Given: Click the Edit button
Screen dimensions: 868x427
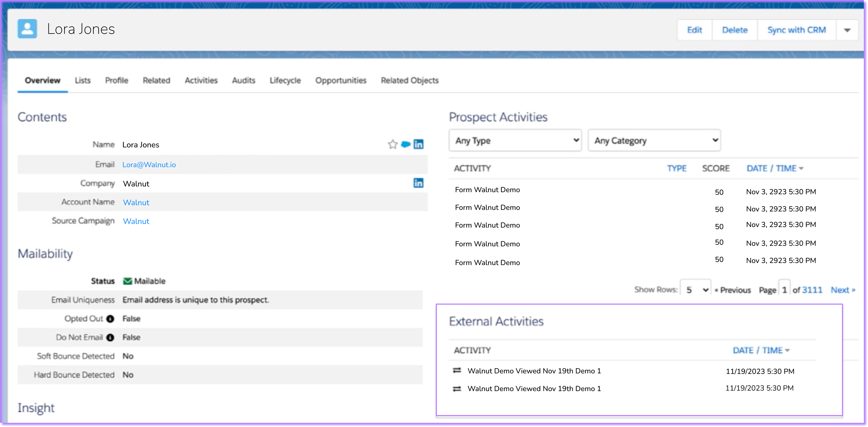Looking at the screenshot, I should pos(694,30).
